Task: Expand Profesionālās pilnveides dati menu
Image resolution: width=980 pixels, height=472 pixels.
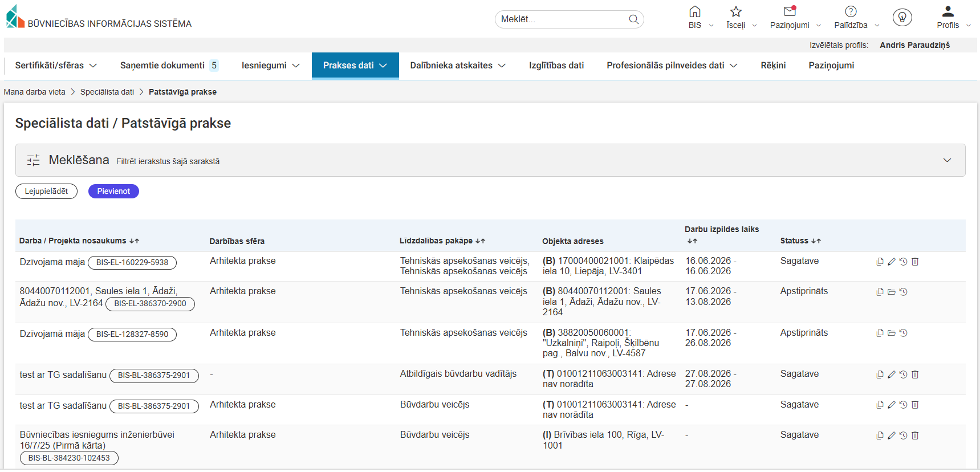Action: click(672, 66)
